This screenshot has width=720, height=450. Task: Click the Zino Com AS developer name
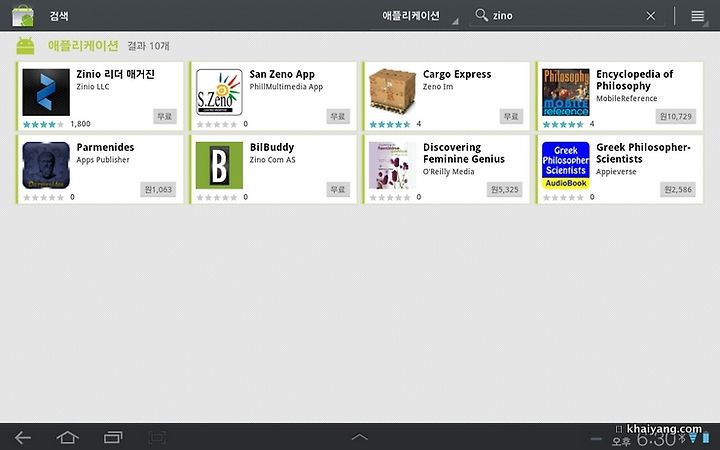coord(272,159)
